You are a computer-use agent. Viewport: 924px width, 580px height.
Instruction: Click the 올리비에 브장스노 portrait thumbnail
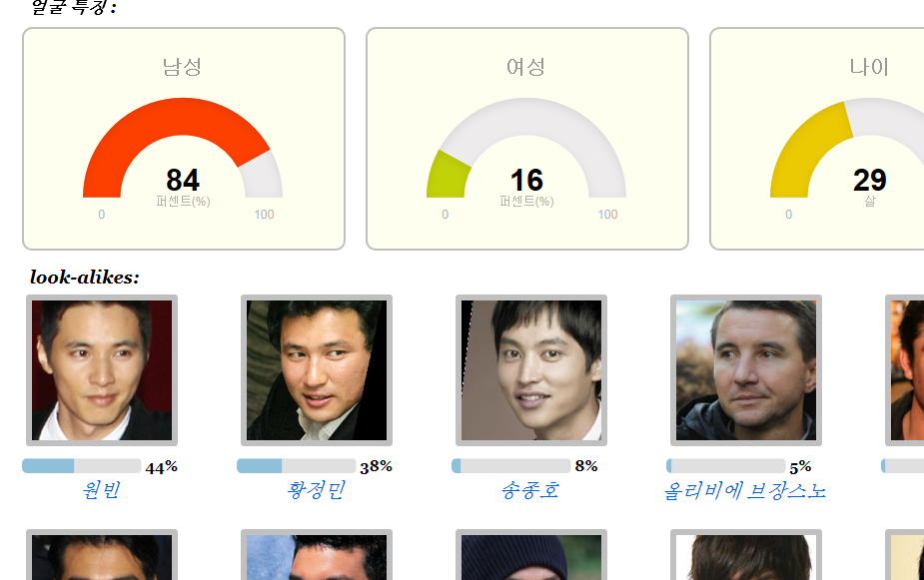click(x=746, y=370)
